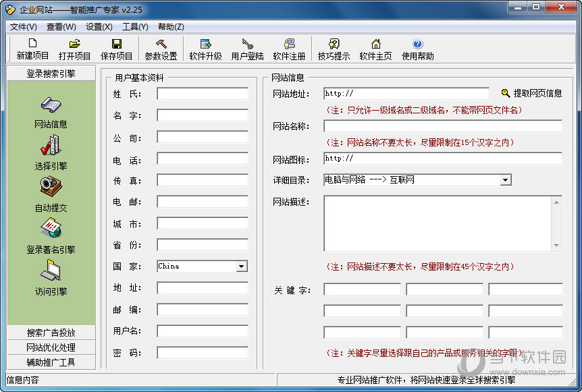Expand the 网站优化处理 panel section
The height and width of the screenshot is (392, 582).
point(51,347)
